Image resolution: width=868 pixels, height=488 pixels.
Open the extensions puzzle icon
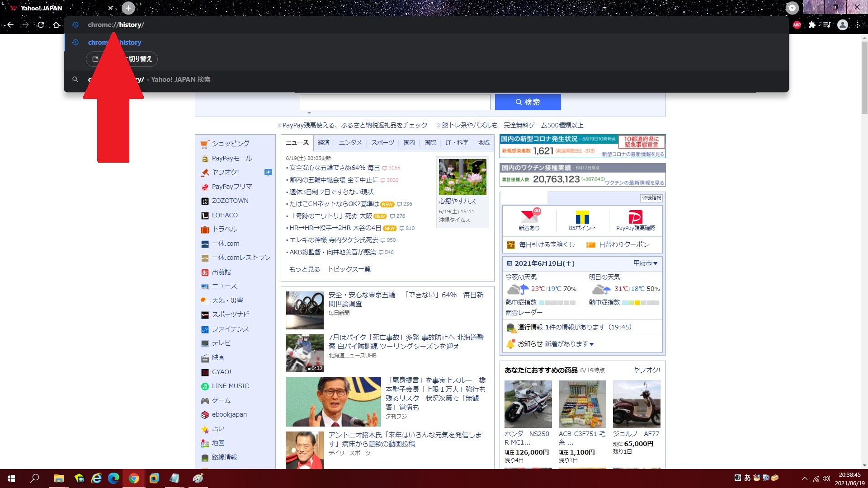(812, 25)
